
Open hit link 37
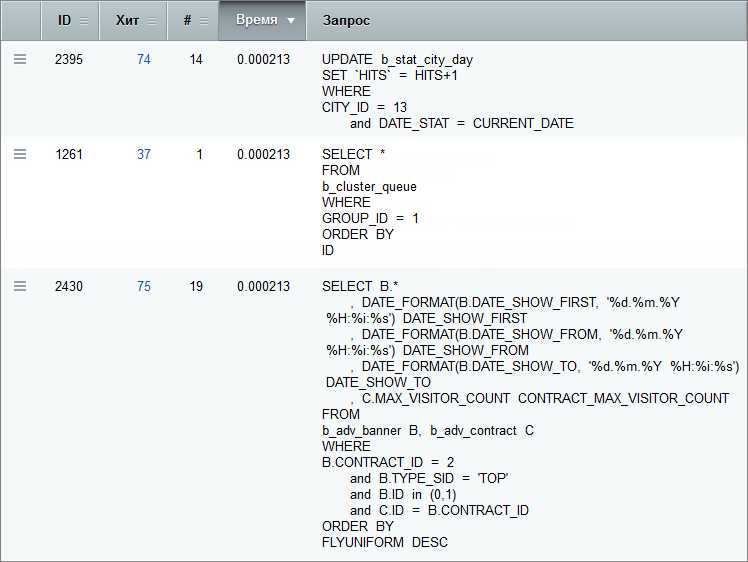point(144,155)
